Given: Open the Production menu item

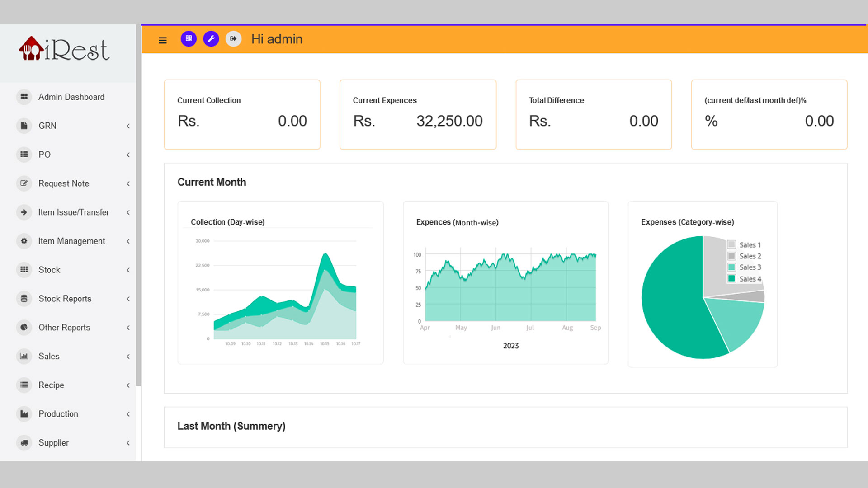Looking at the screenshot, I should (x=68, y=414).
